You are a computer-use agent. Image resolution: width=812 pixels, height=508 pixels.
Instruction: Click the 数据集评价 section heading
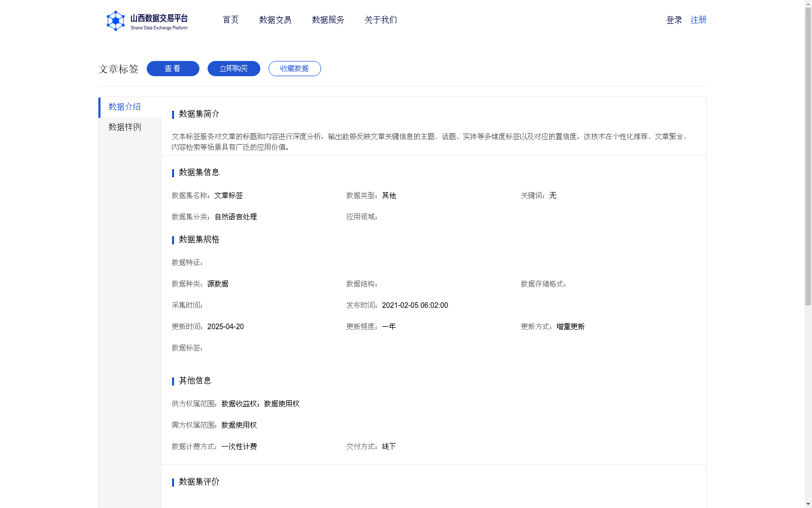(199, 482)
